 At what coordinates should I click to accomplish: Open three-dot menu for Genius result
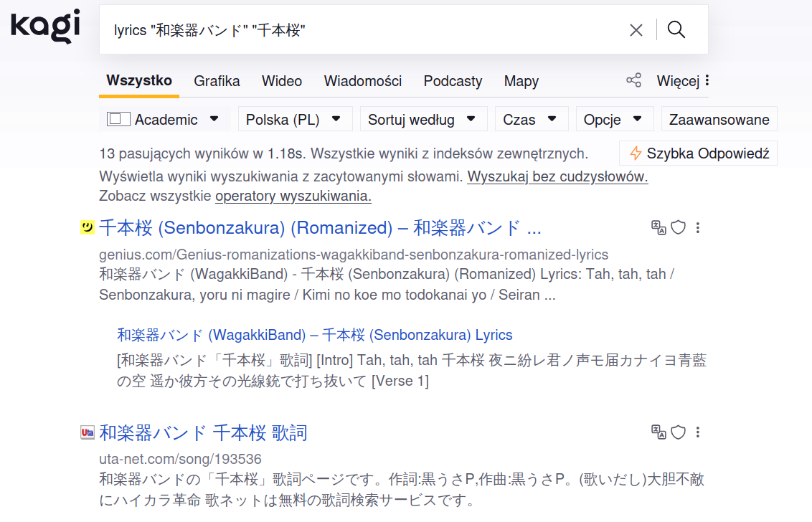pyautogui.click(x=698, y=228)
